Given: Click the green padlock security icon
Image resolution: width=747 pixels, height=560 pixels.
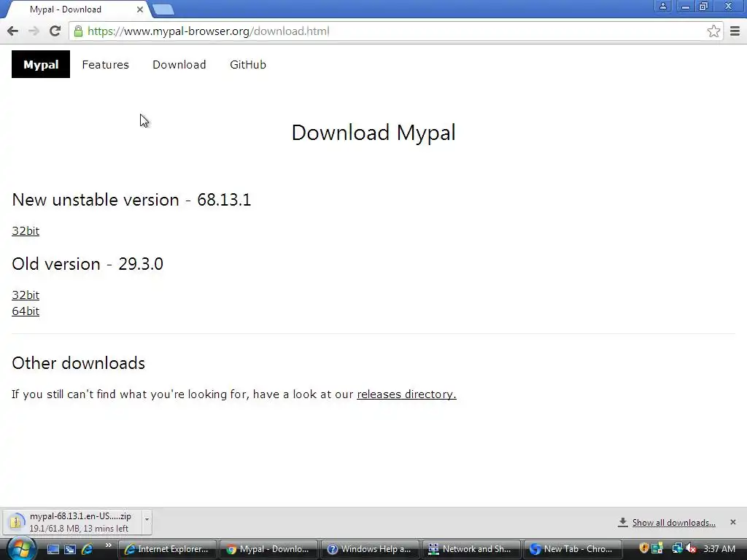Looking at the screenshot, I should tap(78, 31).
